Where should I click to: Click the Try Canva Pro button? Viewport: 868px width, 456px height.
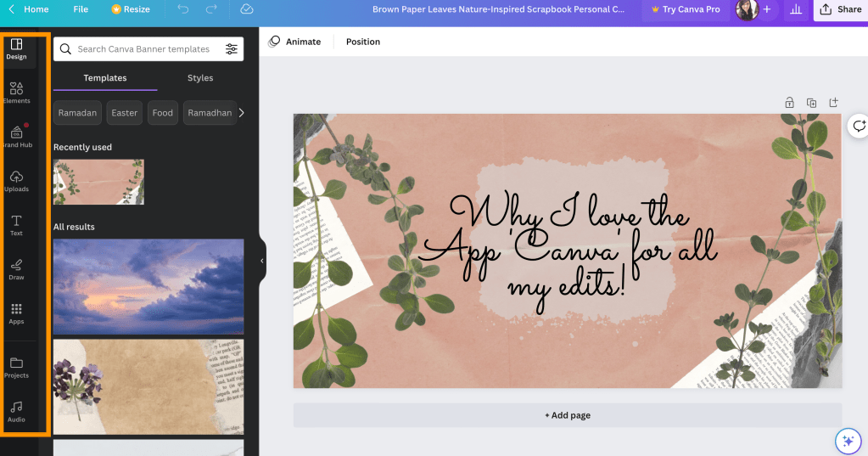coord(685,9)
